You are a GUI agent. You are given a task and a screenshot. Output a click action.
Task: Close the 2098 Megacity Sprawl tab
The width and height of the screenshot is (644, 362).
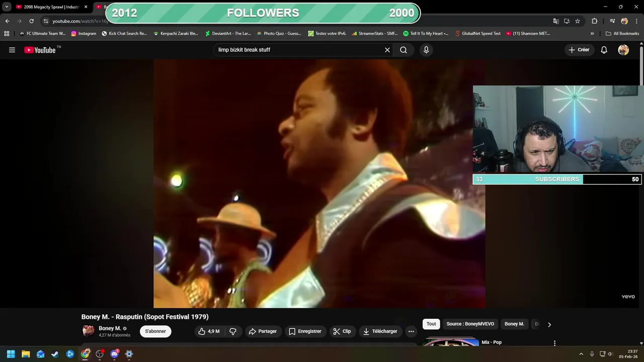coord(86,7)
